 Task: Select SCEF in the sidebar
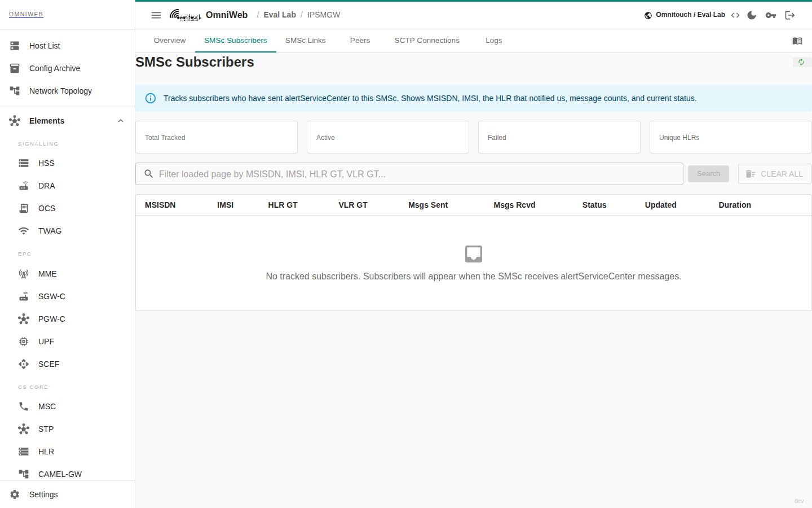point(68,364)
